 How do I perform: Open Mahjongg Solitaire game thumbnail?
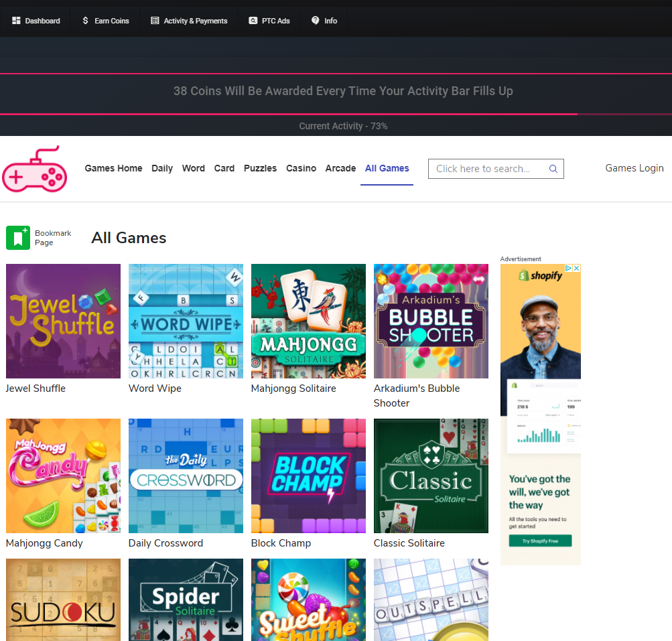click(308, 321)
